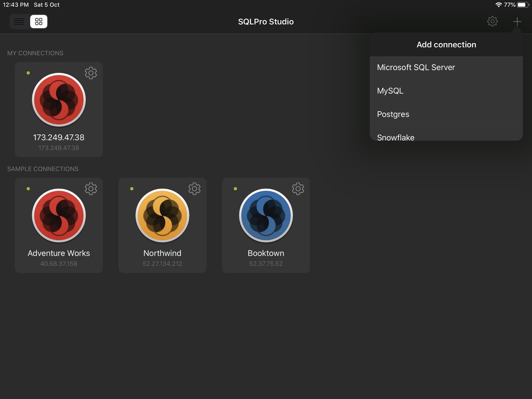Open settings gear for Northwind

click(x=195, y=188)
